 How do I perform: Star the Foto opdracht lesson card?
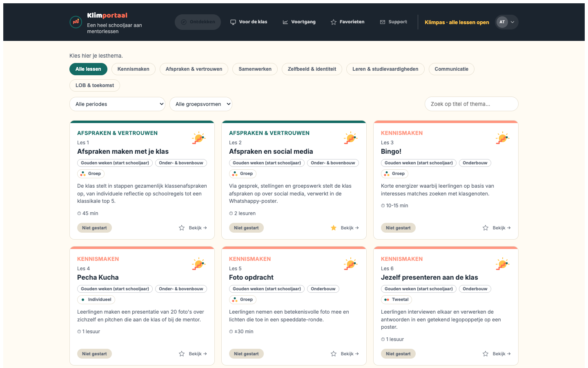pos(334,354)
